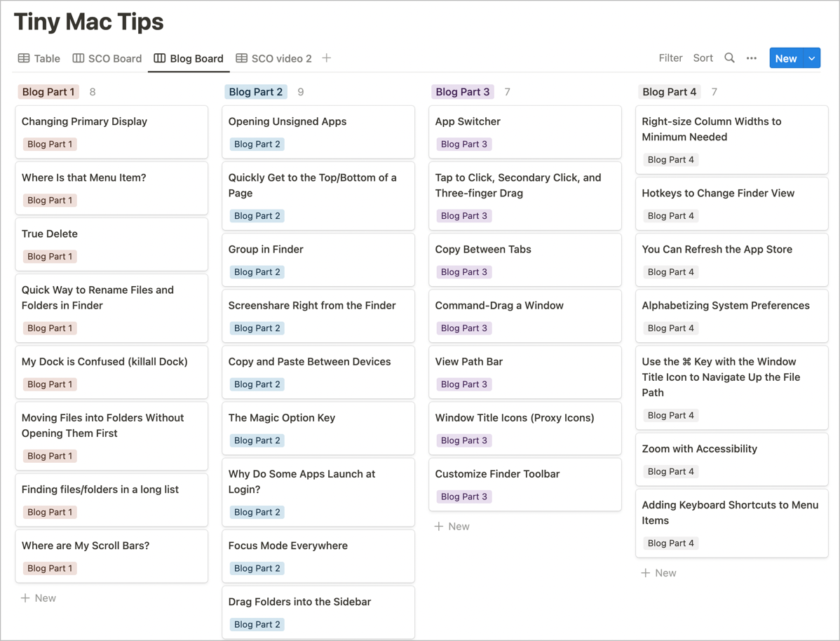Open the True Delete card
This screenshot has height=641, width=840.
pyautogui.click(x=111, y=244)
